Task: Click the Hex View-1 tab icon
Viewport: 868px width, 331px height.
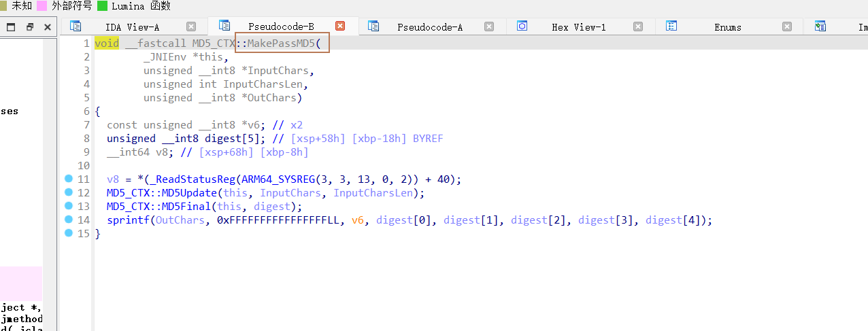Action: pos(522,27)
